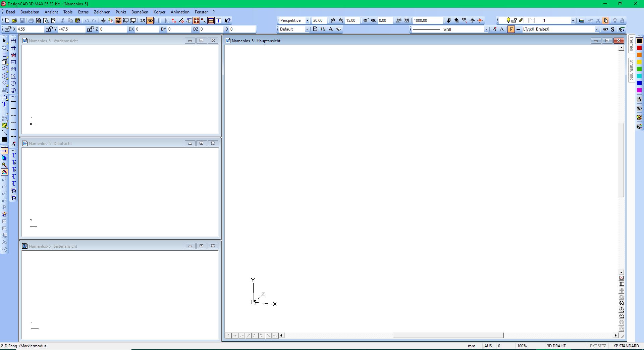644x350 pixels.
Task: Click the DX input field
Action: [x=146, y=29]
